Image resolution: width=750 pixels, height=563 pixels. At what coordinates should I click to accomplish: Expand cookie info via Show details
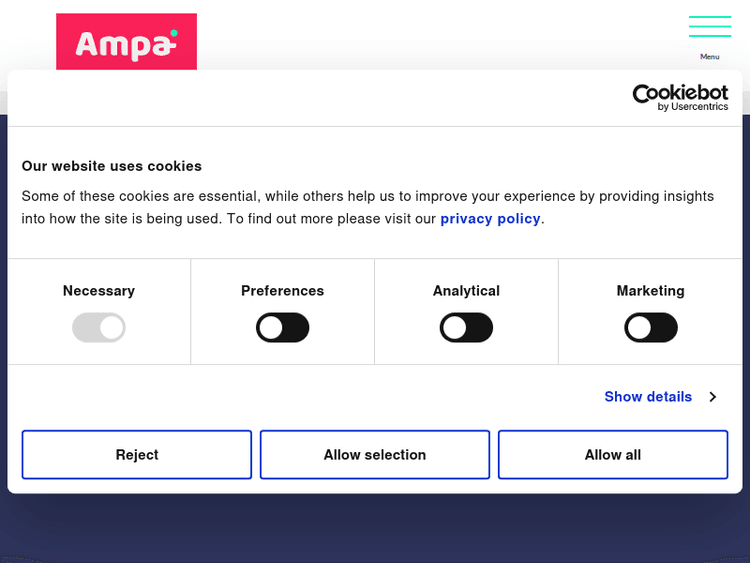648,397
